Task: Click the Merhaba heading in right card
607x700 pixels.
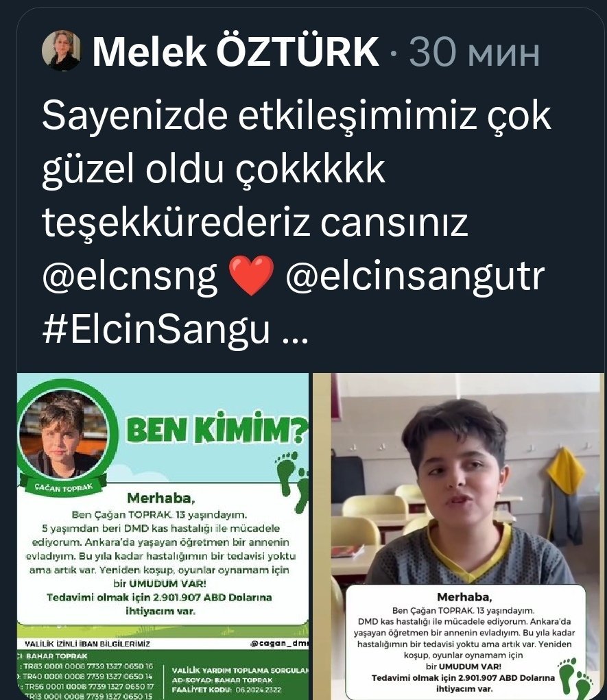Action: click(464, 597)
